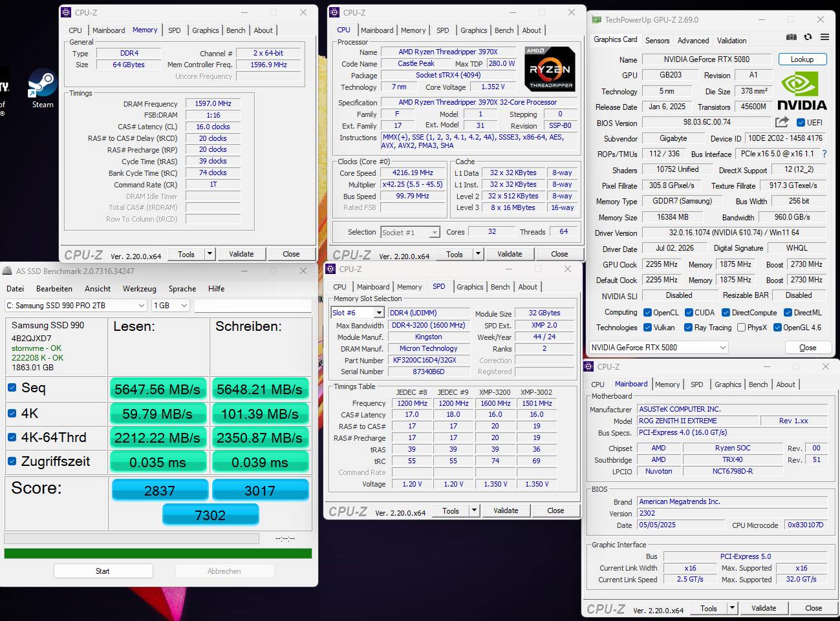Open Mainboard tab in CPU-Z CPU window
This screenshot has height=621, width=840.
(377, 30)
